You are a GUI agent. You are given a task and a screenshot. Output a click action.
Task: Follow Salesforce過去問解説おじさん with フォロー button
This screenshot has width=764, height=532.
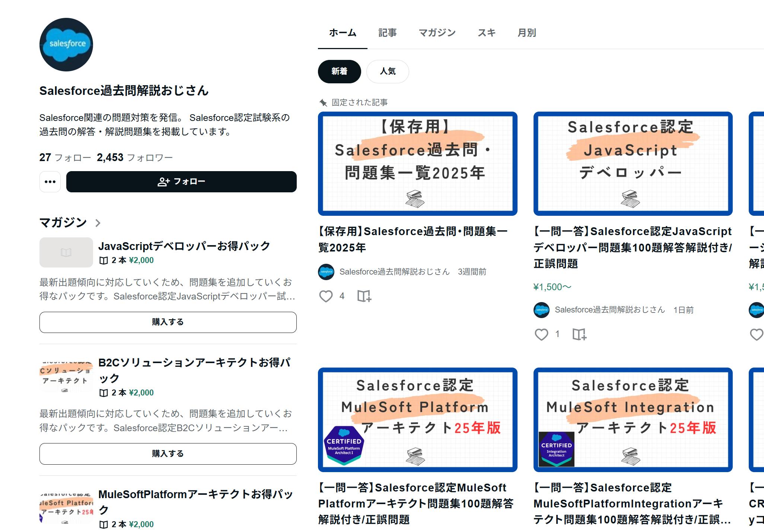(x=181, y=182)
